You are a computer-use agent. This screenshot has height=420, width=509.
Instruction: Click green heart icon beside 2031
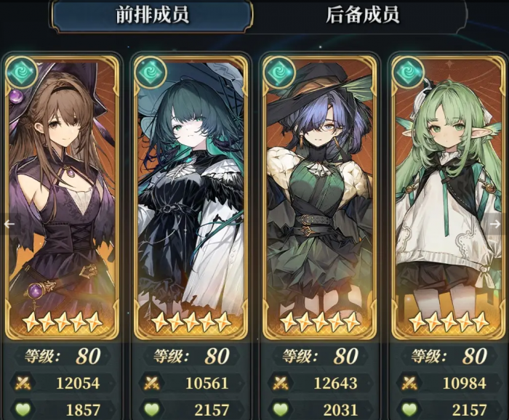click(x=281, y=410)
